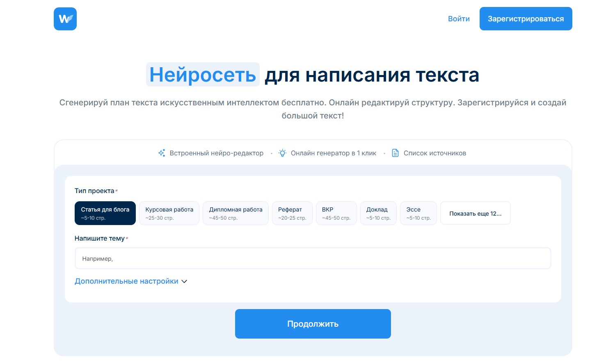Click the 'Онлайн генератор в 1 клик' label

(333, 152)
